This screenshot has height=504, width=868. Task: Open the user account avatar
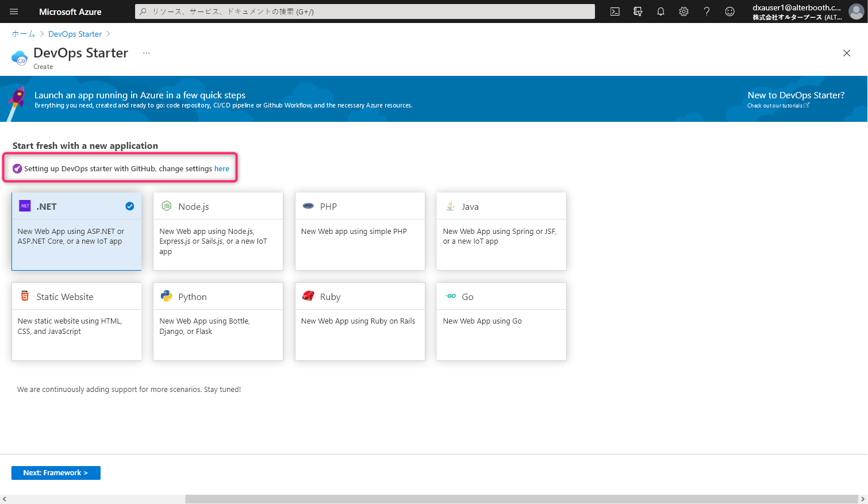pos(856,11)
